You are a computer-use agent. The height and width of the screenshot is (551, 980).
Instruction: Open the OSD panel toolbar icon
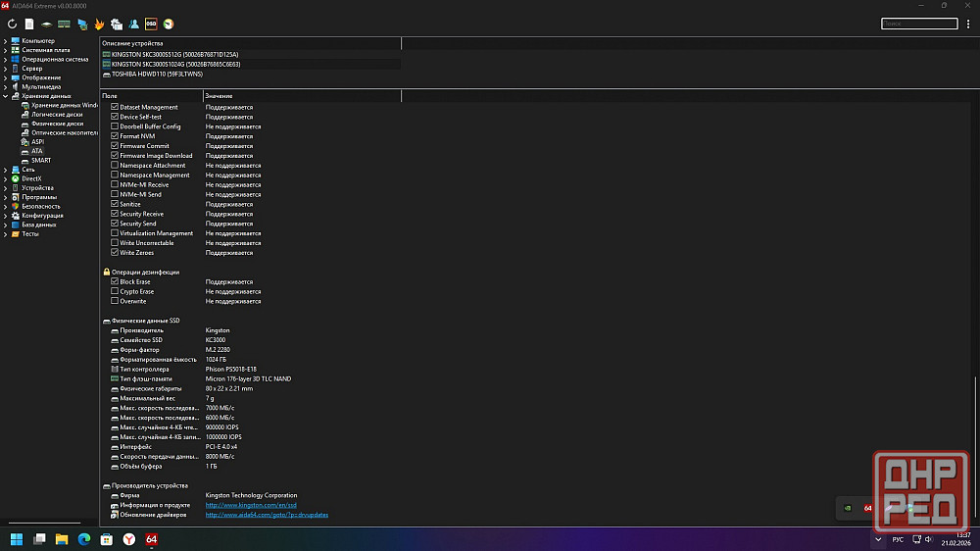pyautogui.click(x=151, y=24)
